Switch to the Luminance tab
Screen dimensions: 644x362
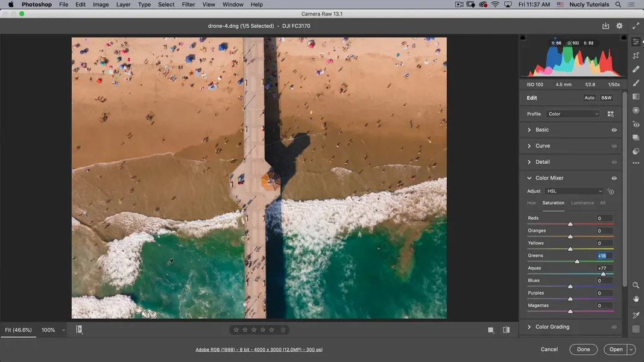[582, 203]
